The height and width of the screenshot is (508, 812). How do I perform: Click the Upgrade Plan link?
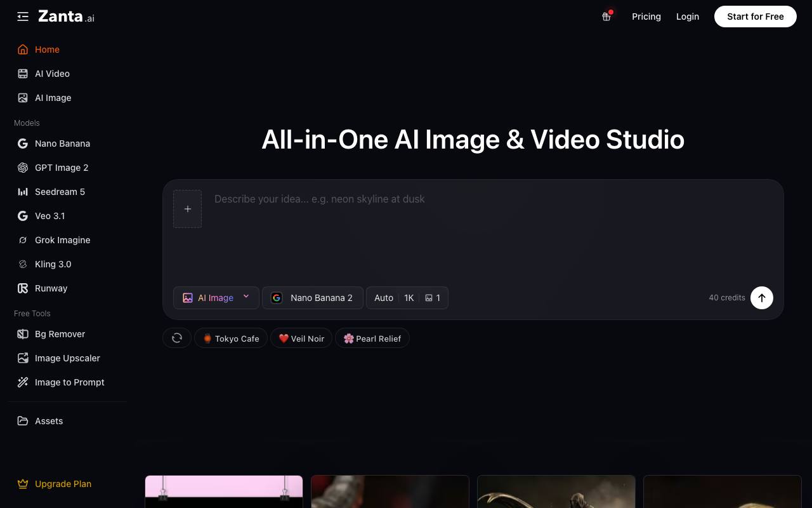tap(67, 484)
